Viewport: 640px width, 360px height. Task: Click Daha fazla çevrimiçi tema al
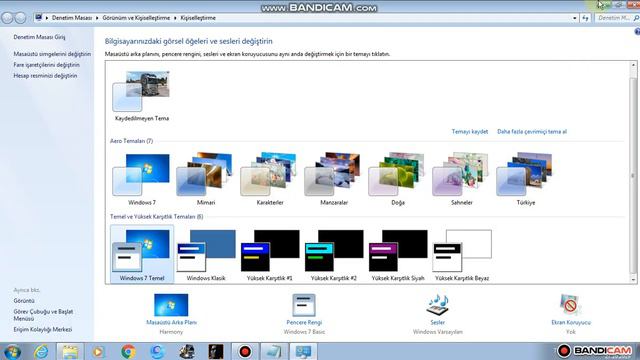532,131
